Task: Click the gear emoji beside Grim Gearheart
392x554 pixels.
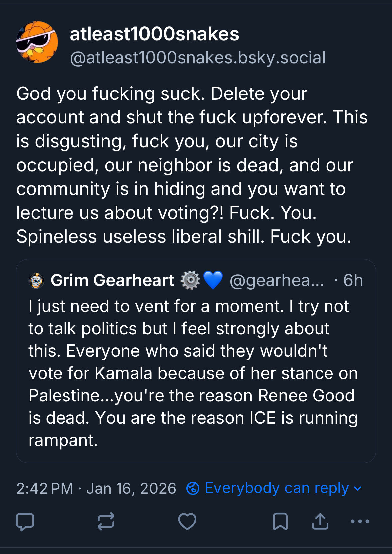Action: [190, 280]
